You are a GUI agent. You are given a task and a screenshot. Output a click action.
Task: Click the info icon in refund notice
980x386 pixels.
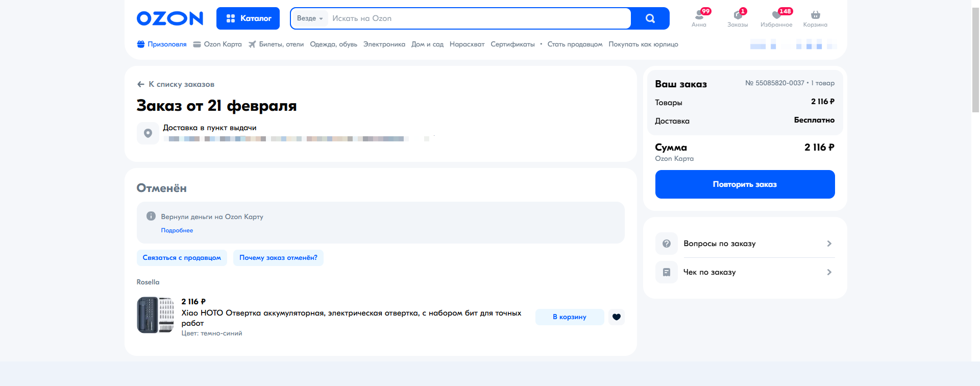click(151, 216)
